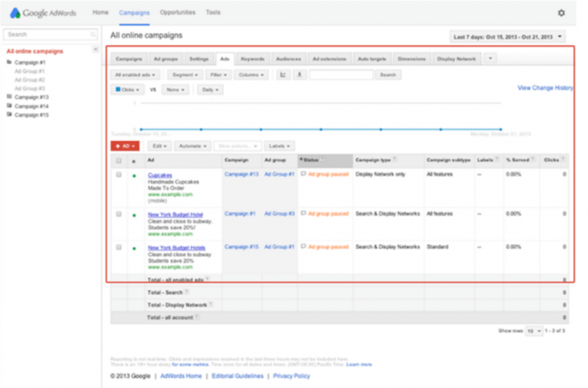Click the speech bubble icon in Campaign #13 row
588x388 pixels.
pos(304,174)
